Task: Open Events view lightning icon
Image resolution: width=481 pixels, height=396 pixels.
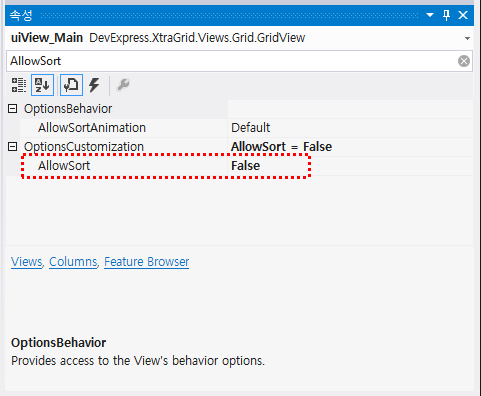Action: [95, 85]
